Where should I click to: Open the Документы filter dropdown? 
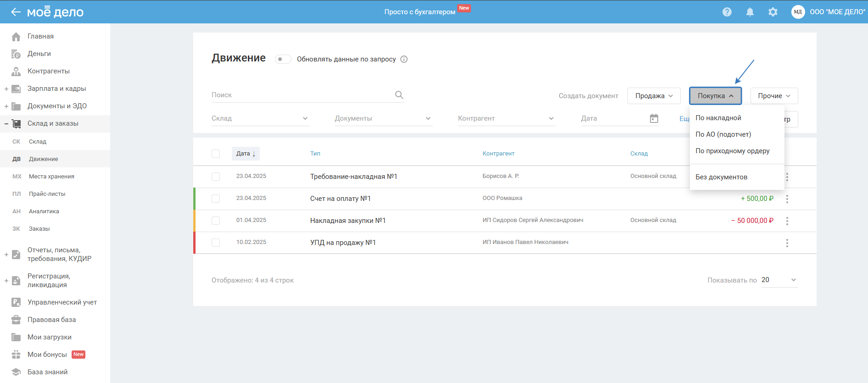384,118
